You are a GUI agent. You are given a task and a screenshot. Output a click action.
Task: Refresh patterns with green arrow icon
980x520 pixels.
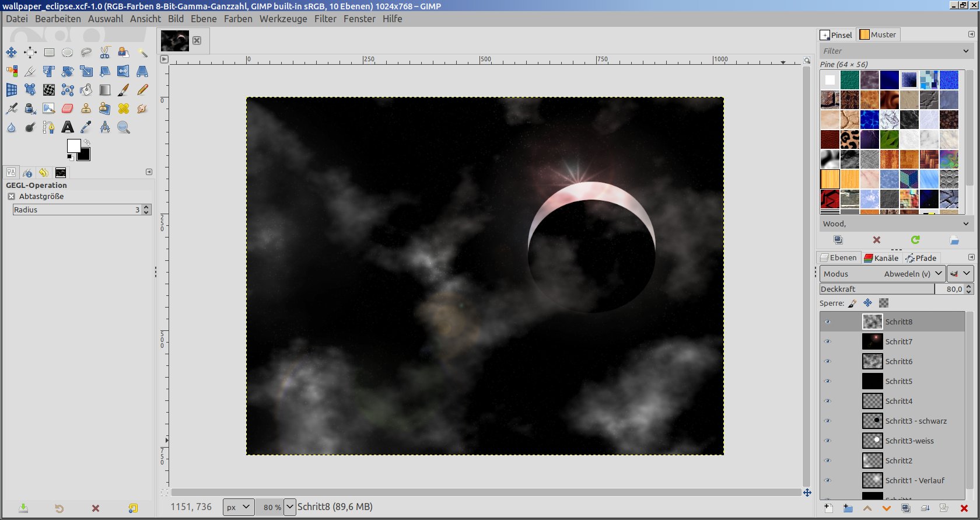915,240
